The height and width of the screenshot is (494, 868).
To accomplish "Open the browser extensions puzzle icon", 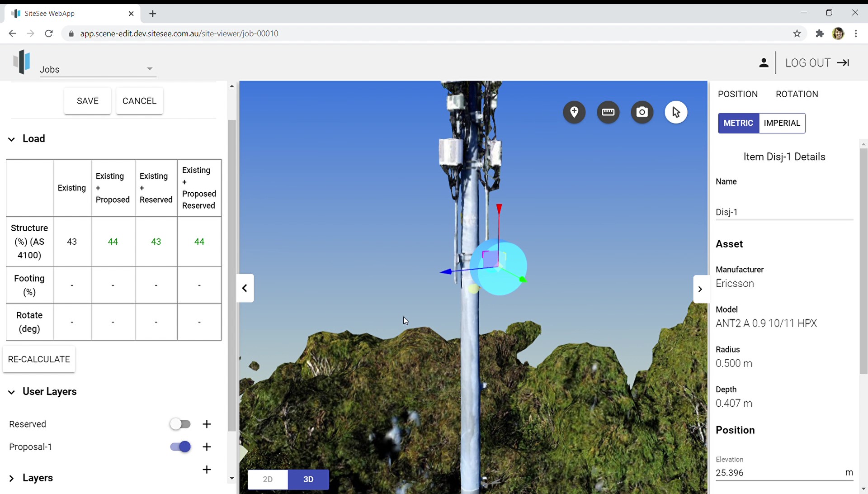I will 820,33.
